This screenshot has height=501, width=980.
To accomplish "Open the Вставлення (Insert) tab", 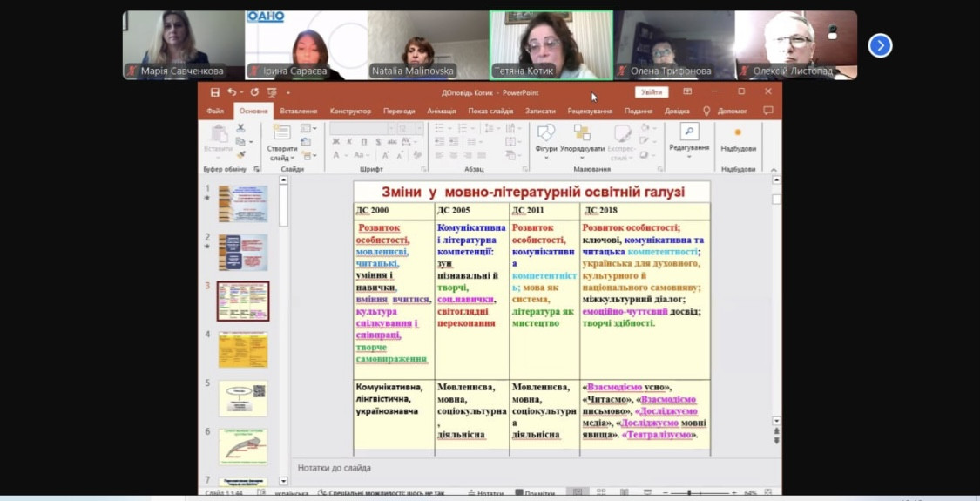I will tap(299, 111).
